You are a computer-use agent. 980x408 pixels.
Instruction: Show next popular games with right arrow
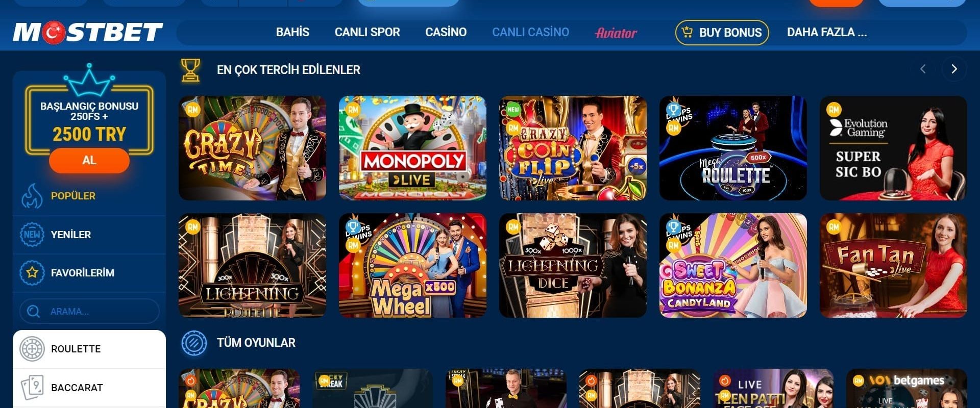[x=954, y=69]
